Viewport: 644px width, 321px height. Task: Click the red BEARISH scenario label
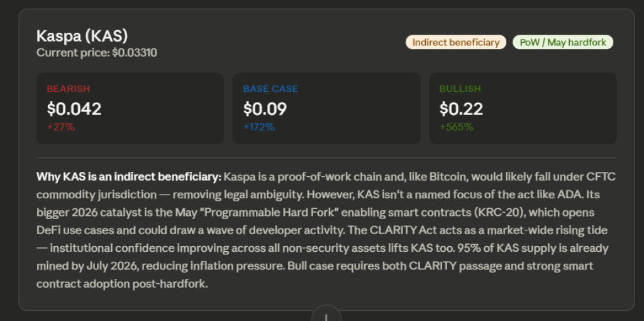click(69, 89)
